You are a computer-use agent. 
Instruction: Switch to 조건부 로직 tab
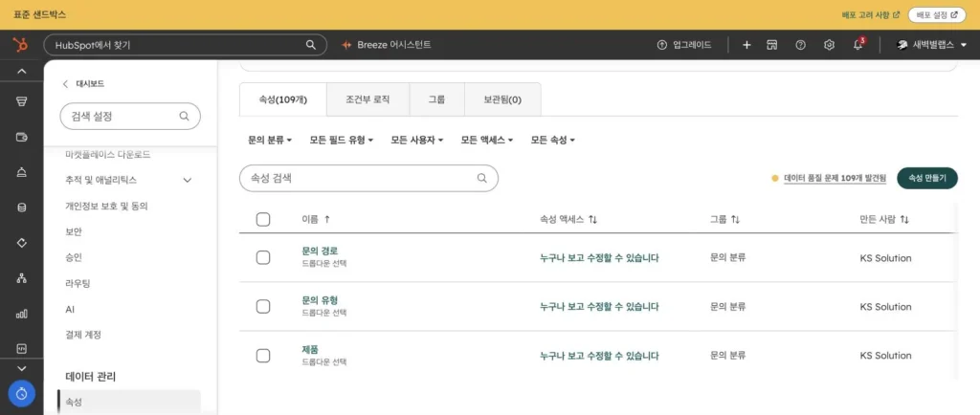point(368,99)
